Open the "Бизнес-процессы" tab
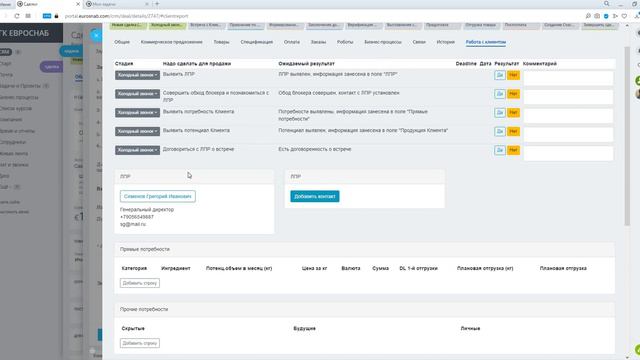 [x=383, y=42]
